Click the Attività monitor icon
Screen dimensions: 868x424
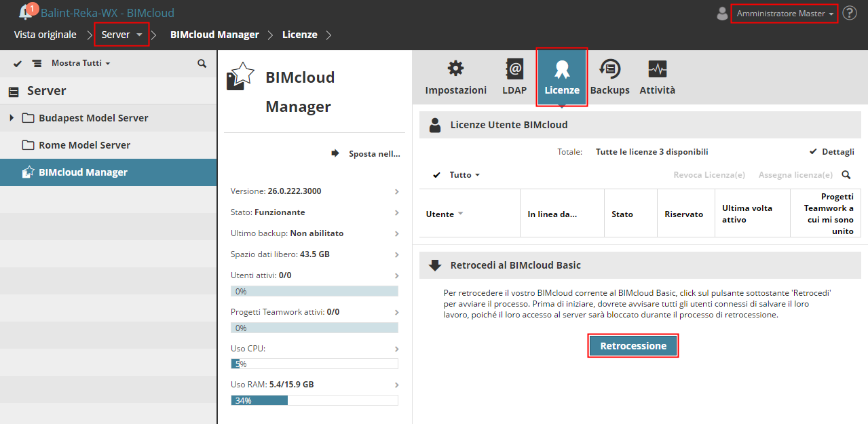pos(658,69)
